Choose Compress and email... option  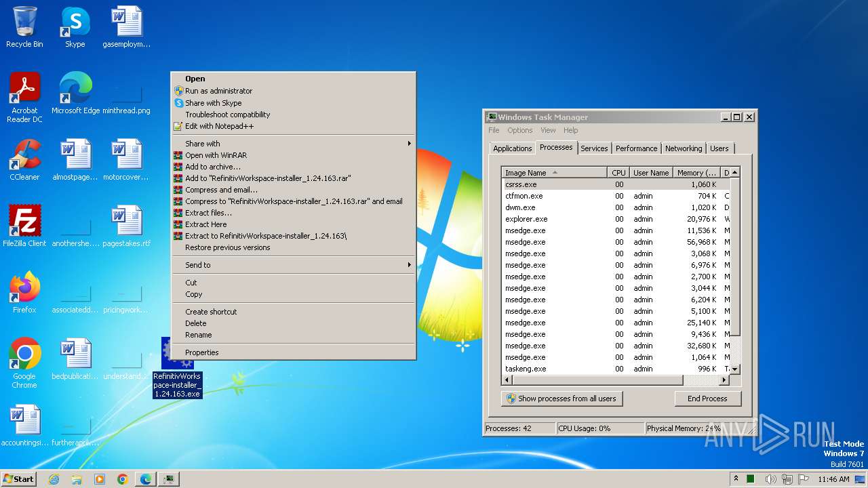pyautogui.click(x=293, y=190)
